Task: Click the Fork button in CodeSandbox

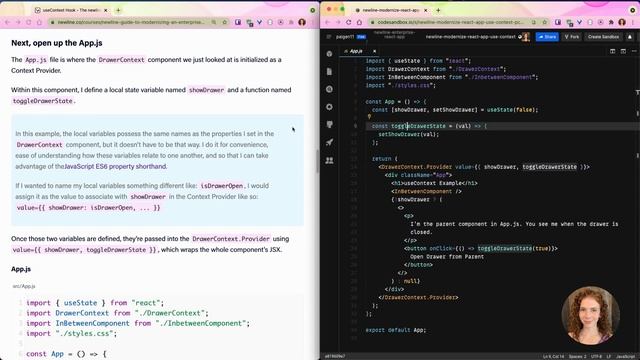Action: point(571,37)
